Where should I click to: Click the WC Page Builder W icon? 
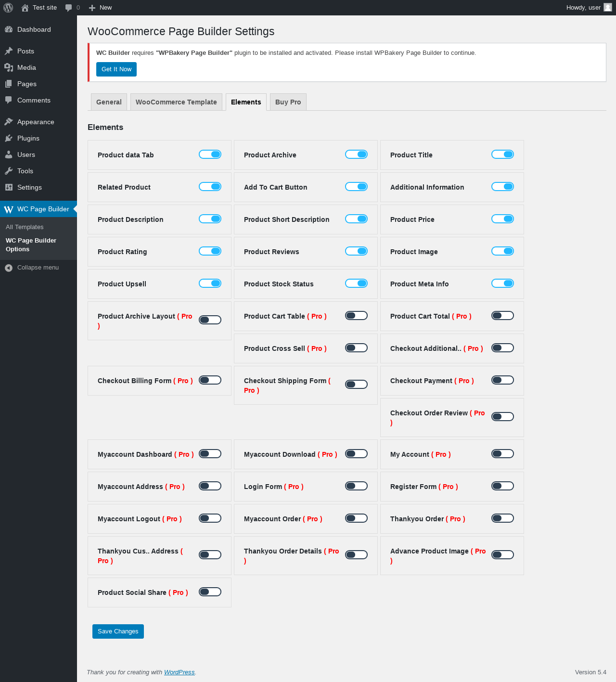pos(9,209)
